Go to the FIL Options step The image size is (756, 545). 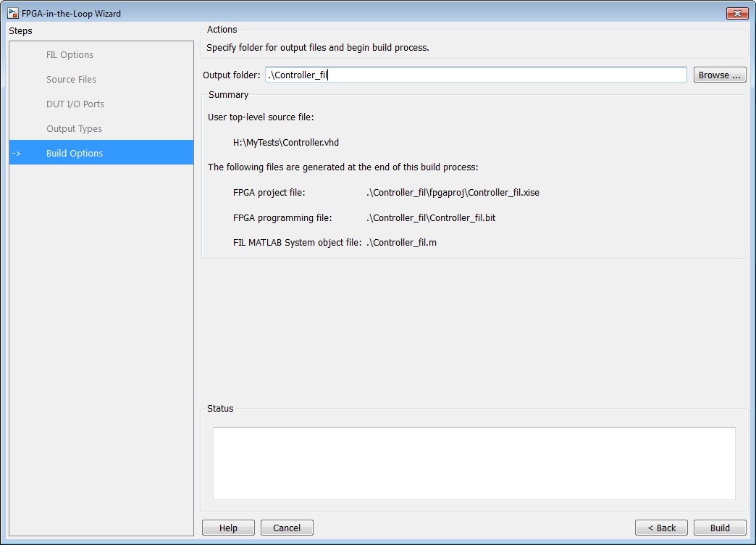pos(70,55)
